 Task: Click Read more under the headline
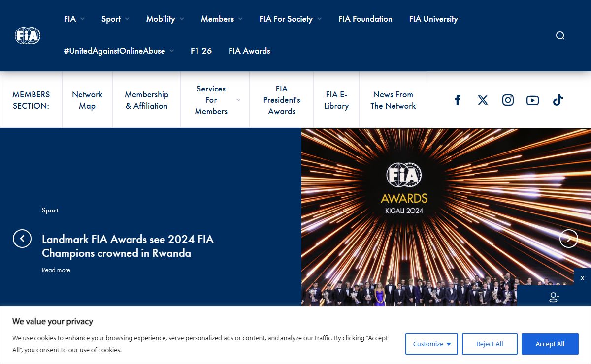tap(56, 270)
